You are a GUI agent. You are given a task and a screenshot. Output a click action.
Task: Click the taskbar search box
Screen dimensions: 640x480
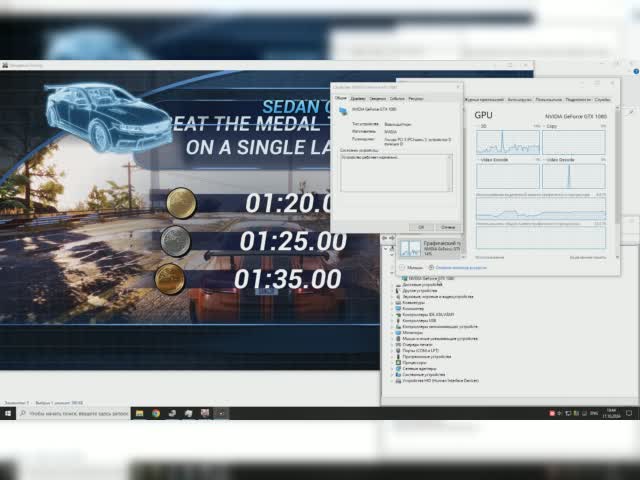click(73, 413)
